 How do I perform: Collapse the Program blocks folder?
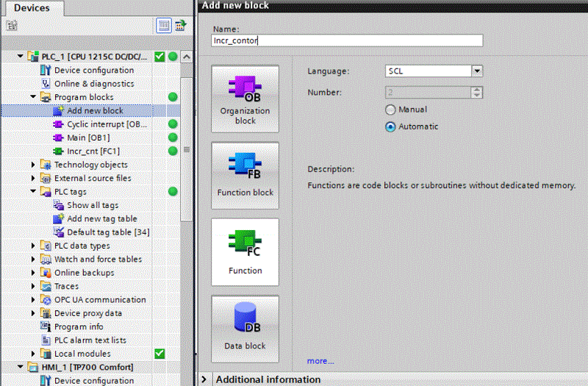point(34,97)
